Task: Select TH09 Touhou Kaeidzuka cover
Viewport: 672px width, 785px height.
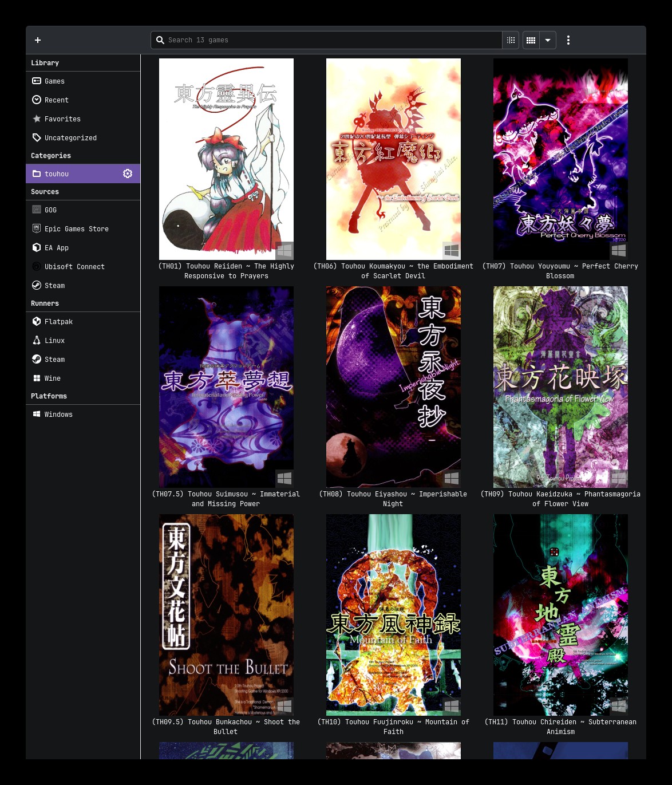Action: 560,387
